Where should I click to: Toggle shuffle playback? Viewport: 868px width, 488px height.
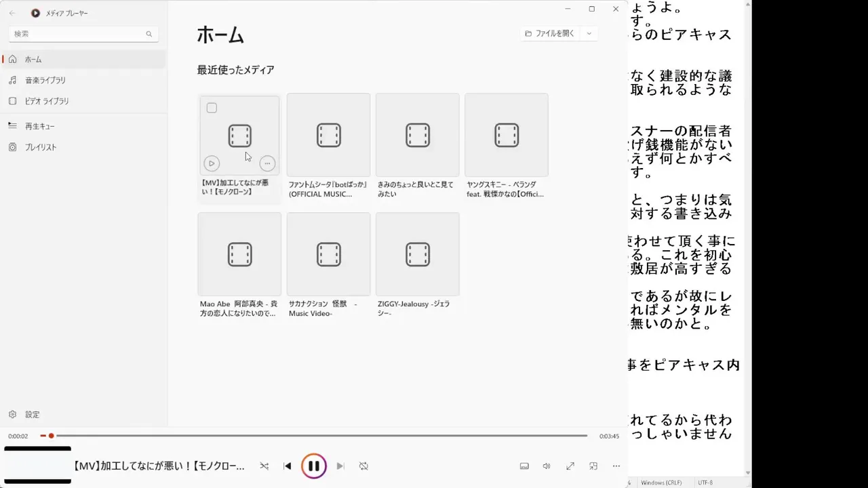(264, 466)
